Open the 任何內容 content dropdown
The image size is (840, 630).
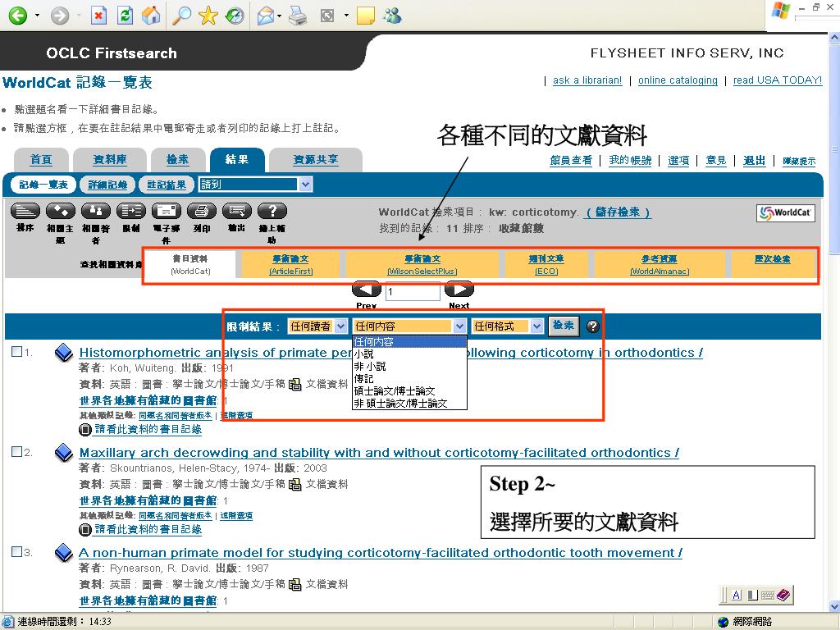409,326
